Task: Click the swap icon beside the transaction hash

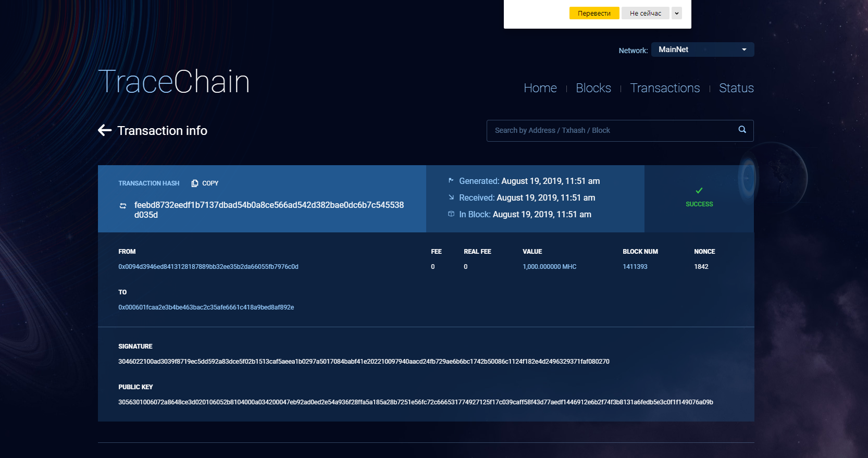Action: point(123,206)
